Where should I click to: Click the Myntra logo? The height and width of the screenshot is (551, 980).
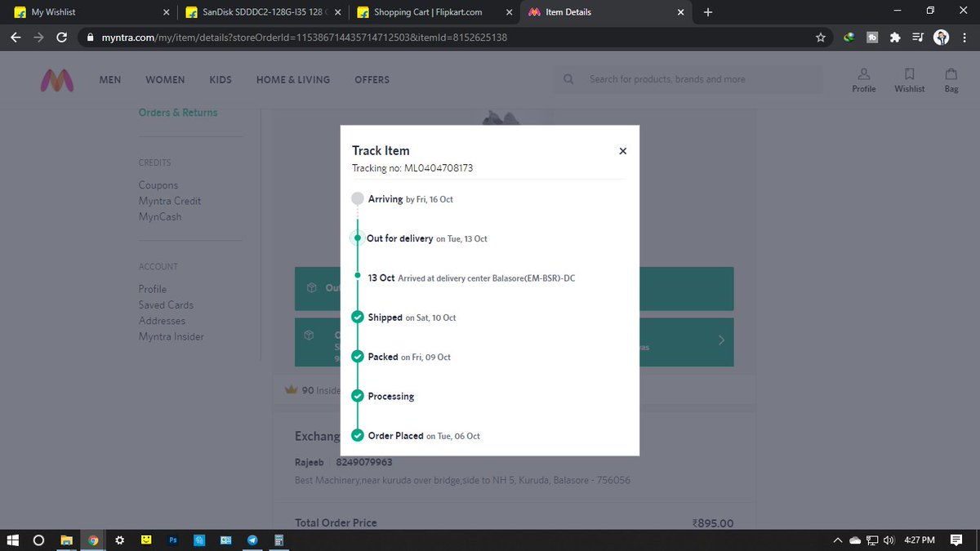57,79
